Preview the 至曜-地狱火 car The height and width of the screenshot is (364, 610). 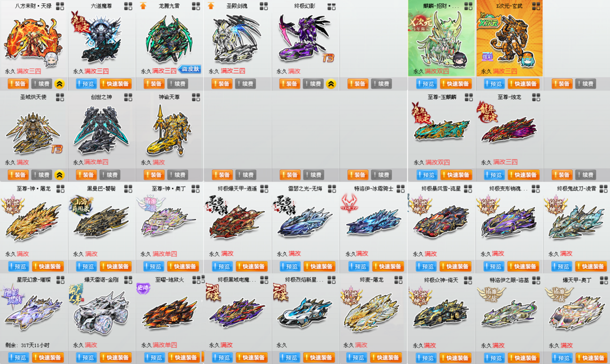pyautogui.click(x=154, y=357)
